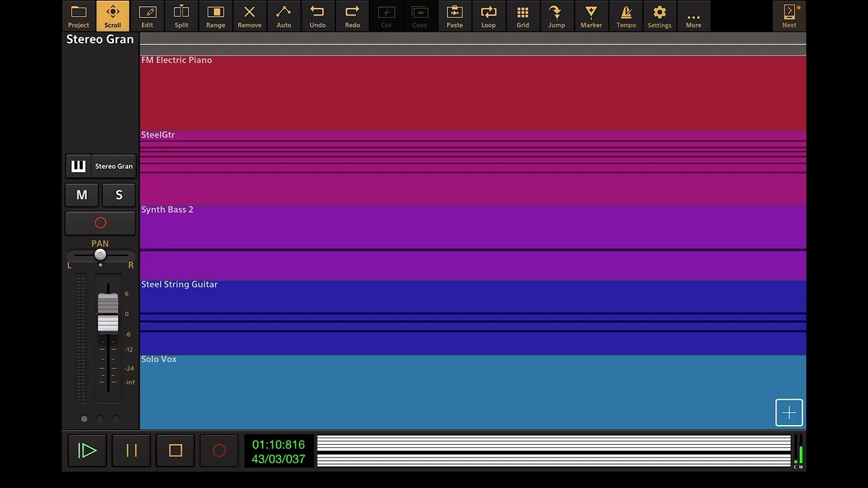
Task: Select the Scroll mode tool
Action: pyautogui.click(x=113, y=16)
